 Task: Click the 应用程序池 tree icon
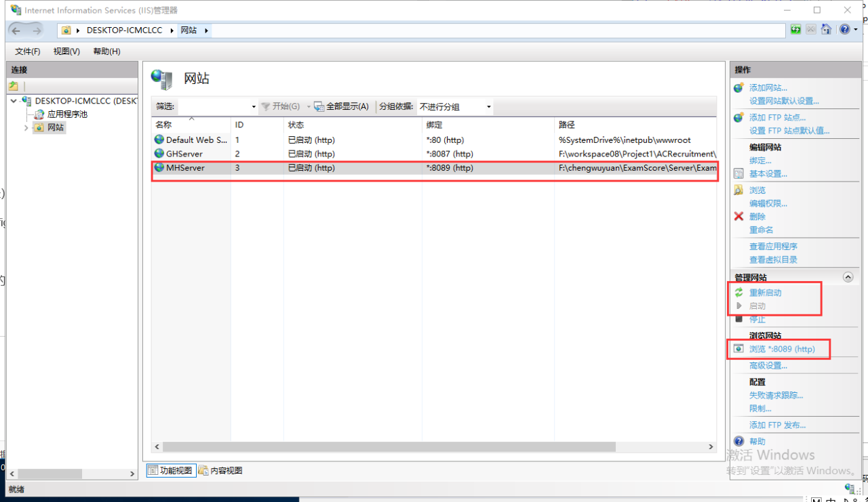pos(39,114)
